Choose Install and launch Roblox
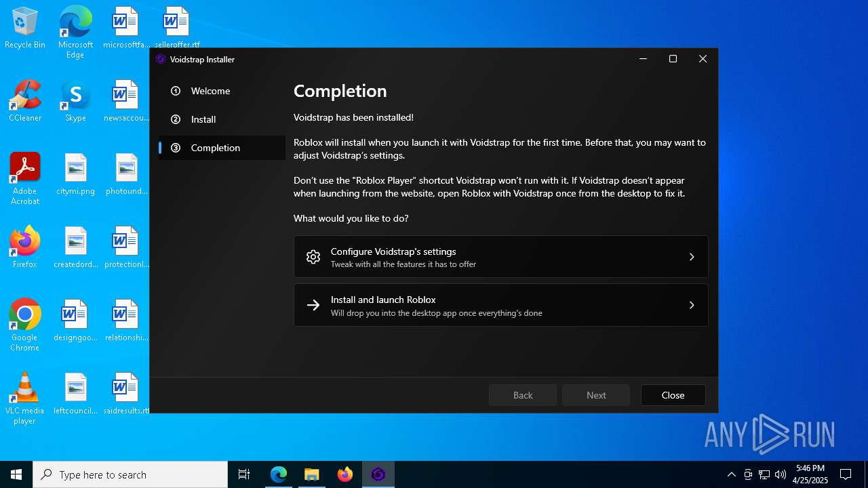 [501, 306]
